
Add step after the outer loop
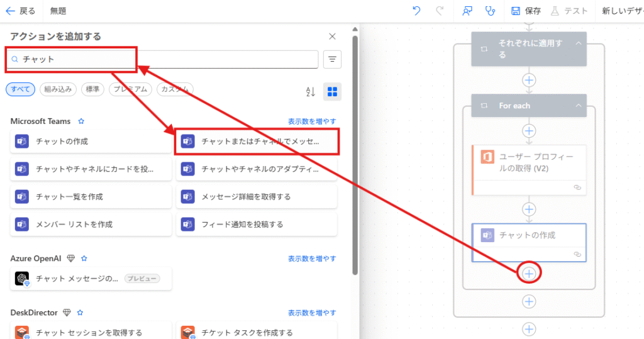click(x=529, y=329)
